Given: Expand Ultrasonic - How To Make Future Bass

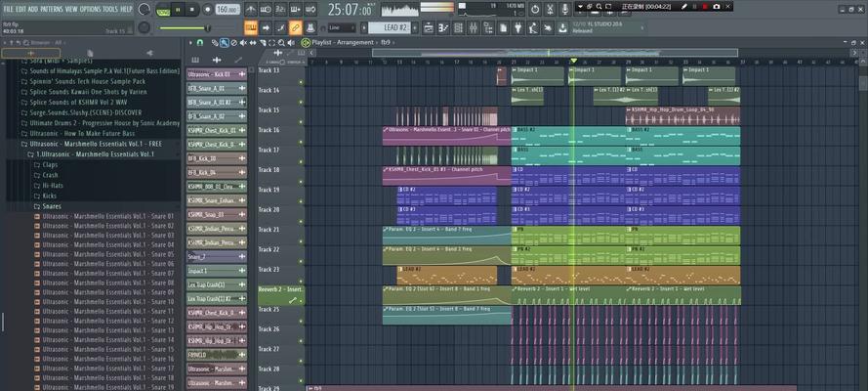Looking at the screenshot, I should click(82, 134).
